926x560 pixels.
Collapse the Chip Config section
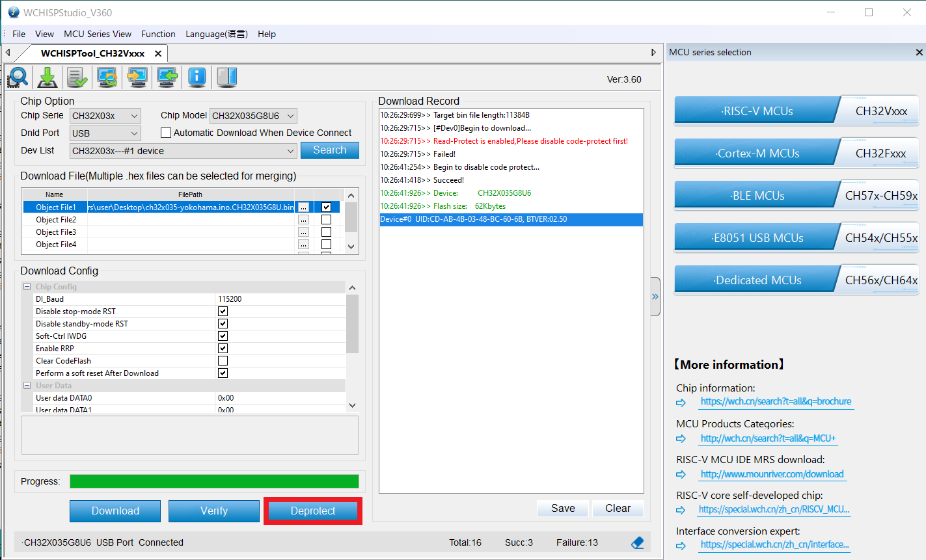(x=27, y=287)
